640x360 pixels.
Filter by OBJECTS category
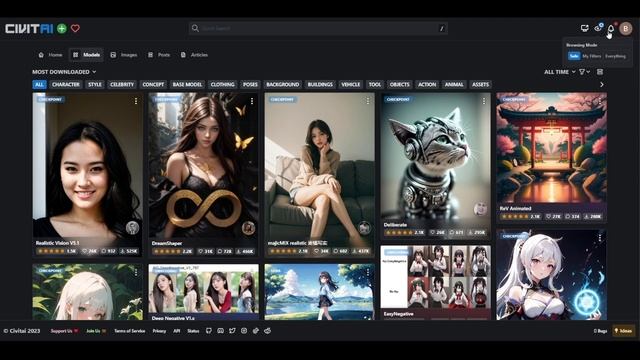coord(400,84)
